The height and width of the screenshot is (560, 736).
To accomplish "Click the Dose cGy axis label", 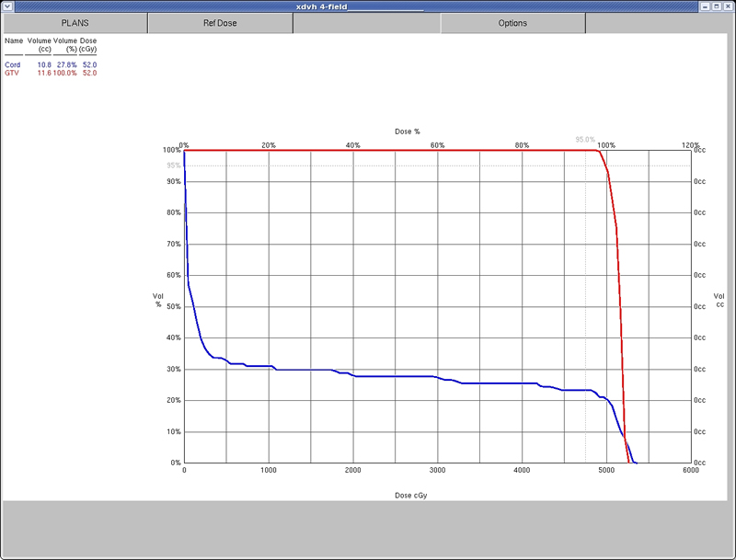I will (410, 496).
